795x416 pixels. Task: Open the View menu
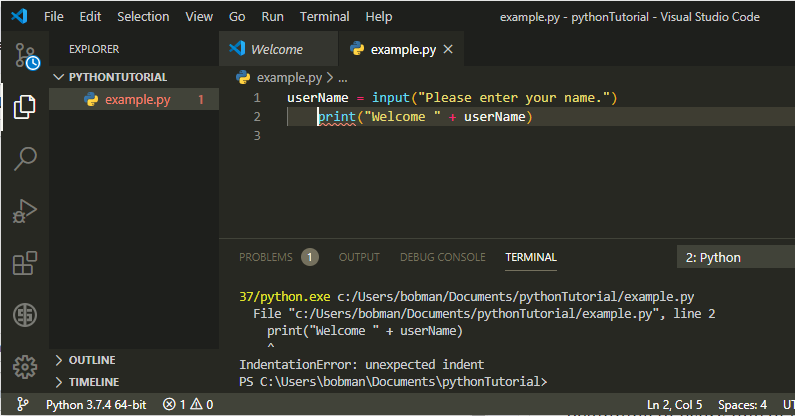coord(199,17)
